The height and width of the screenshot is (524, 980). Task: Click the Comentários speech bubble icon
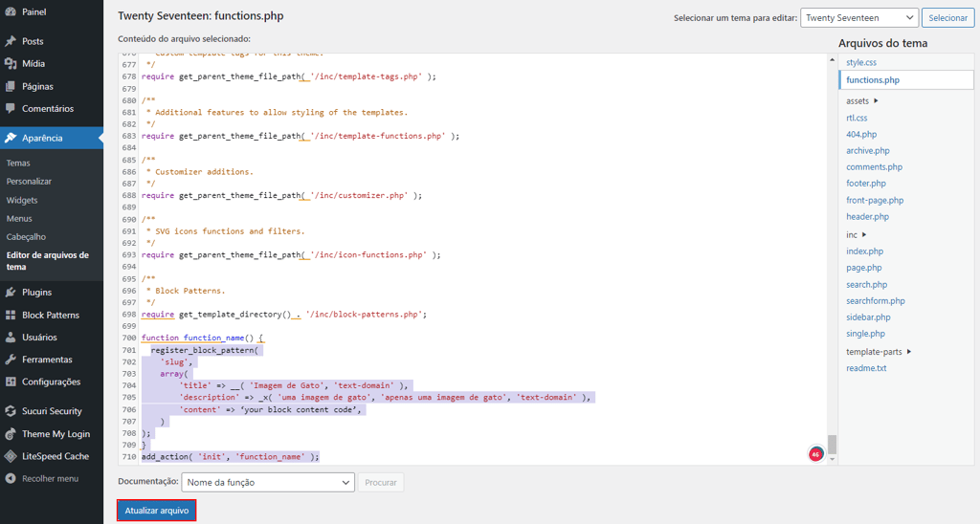[11, 109]
